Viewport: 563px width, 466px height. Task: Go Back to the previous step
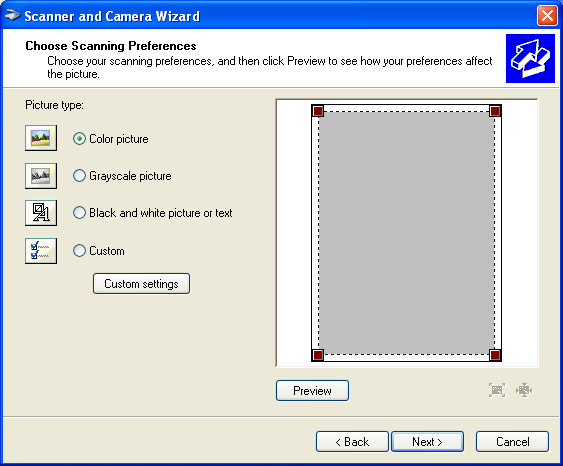(352, 442)
